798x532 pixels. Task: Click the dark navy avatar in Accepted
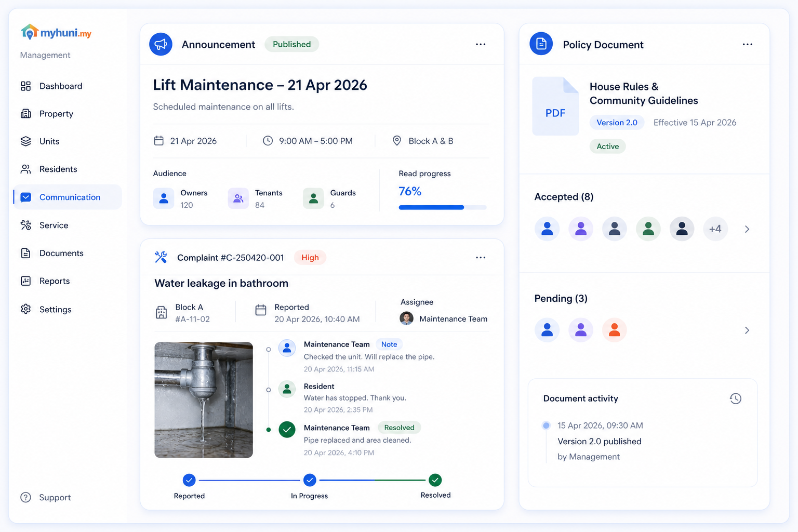(x=682, y=229)
